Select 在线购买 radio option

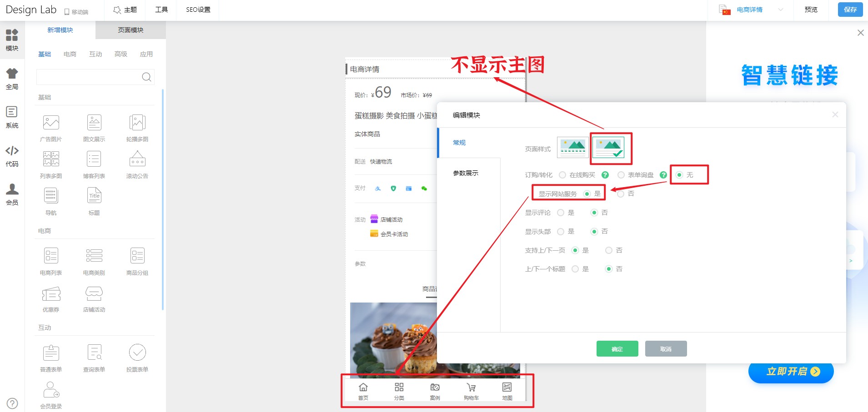coord(562,175)
